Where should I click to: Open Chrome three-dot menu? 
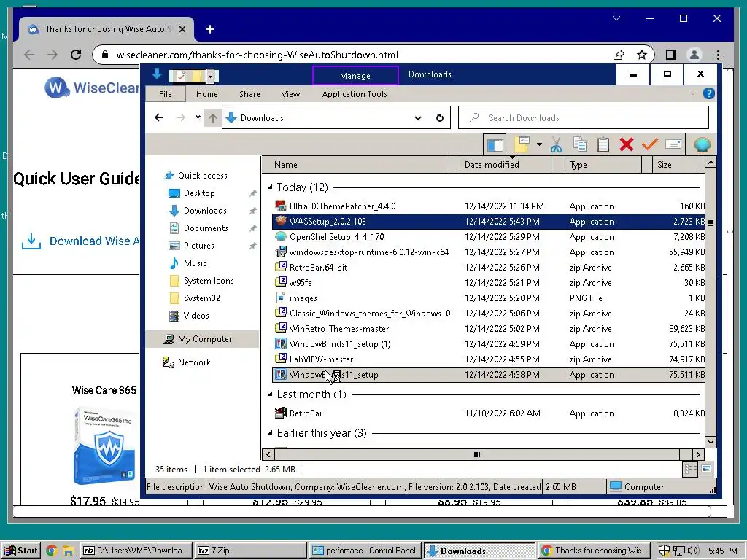point(718,55)
